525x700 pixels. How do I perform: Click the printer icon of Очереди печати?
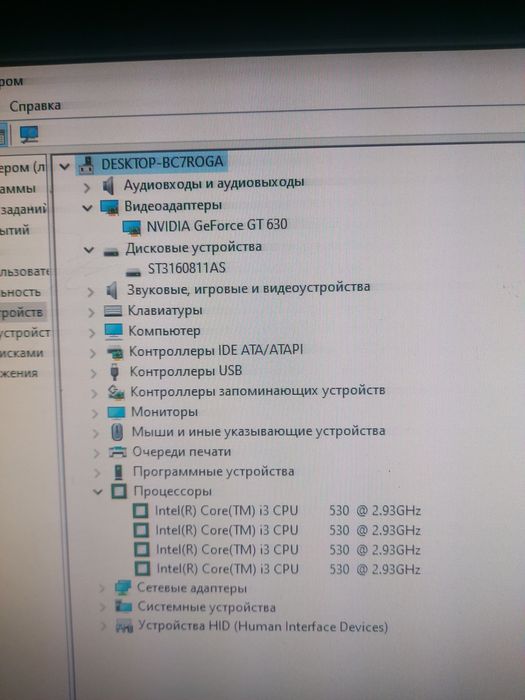[118, 452]
